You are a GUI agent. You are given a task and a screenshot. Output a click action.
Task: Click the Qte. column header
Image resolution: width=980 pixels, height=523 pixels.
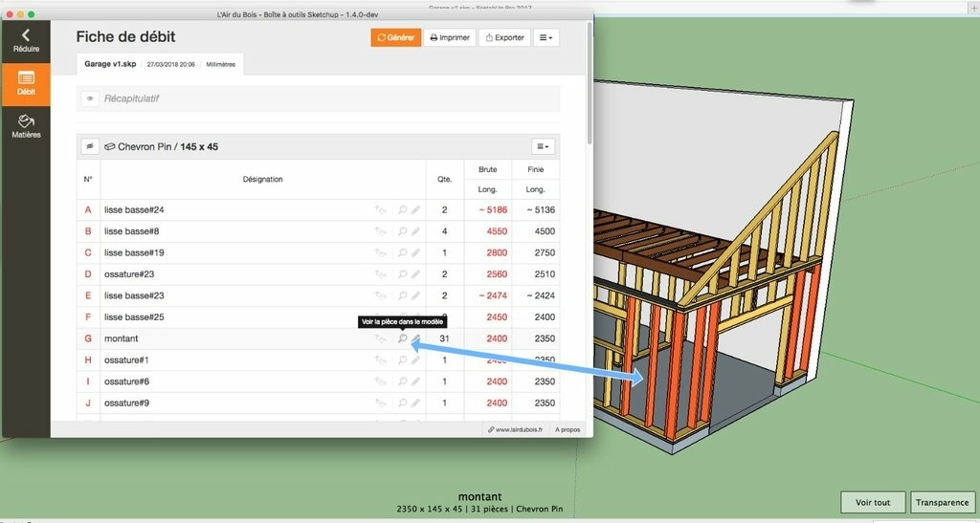444,179
